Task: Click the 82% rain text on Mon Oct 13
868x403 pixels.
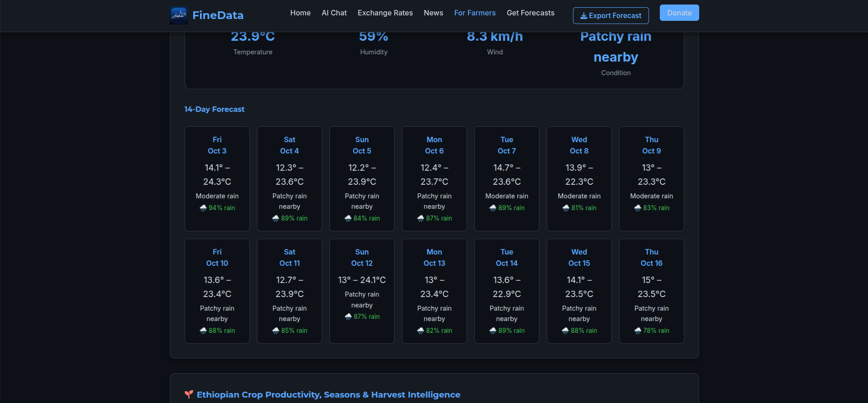Action: click(439, 331)
